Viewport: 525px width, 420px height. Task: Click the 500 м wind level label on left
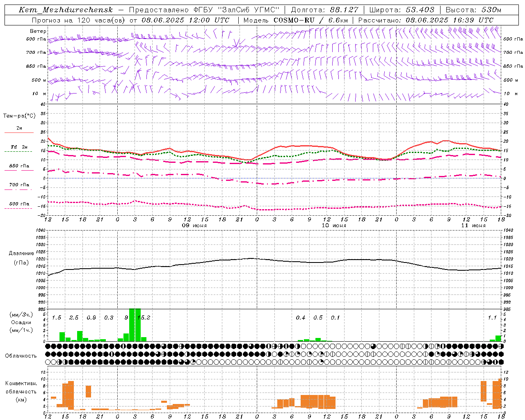39,80
